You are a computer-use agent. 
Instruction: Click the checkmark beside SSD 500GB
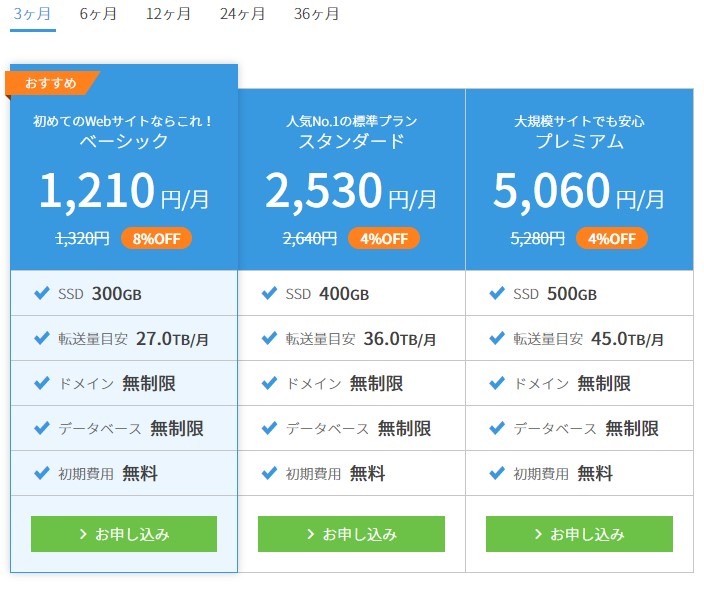(x=497, y=293)
